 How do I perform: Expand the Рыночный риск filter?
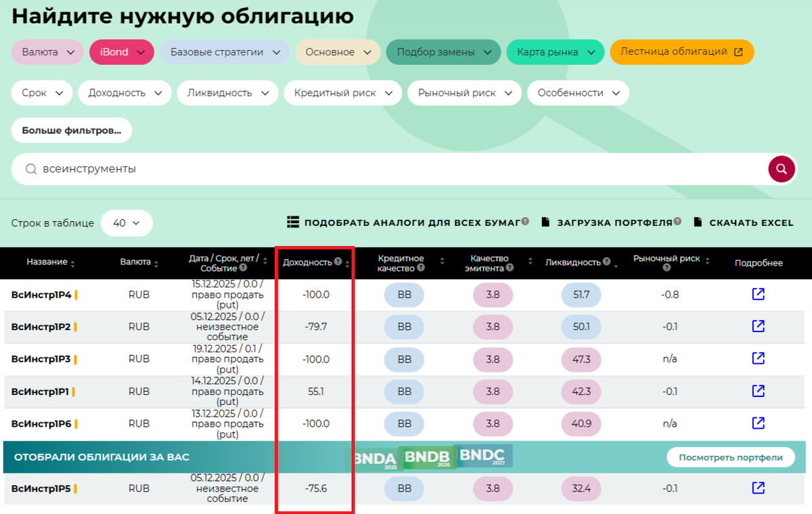[464, 93]
